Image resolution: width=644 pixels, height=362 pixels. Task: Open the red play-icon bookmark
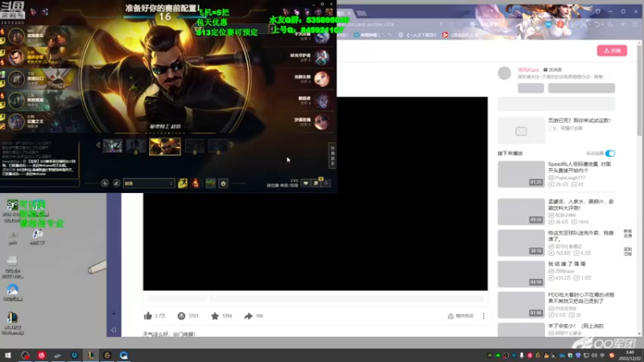pyautogui.click(x=445, y=35)
